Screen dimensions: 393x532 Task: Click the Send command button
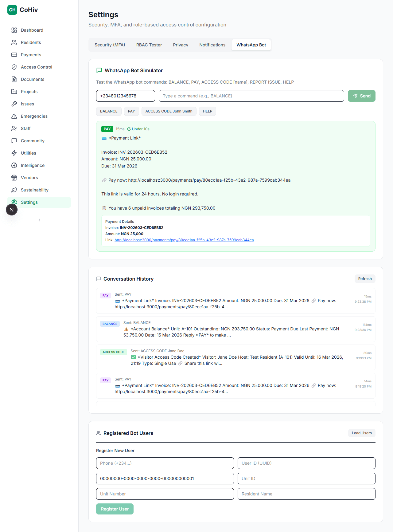click(362, 96)
